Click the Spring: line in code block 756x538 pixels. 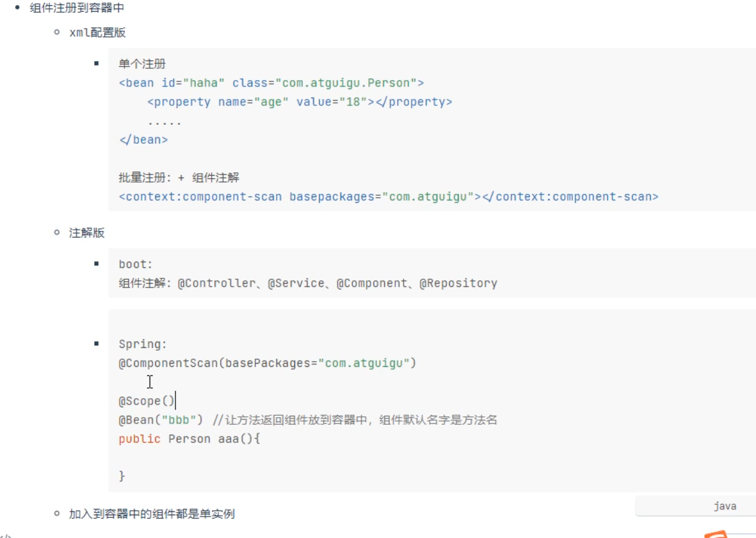(x=143, y=344)
